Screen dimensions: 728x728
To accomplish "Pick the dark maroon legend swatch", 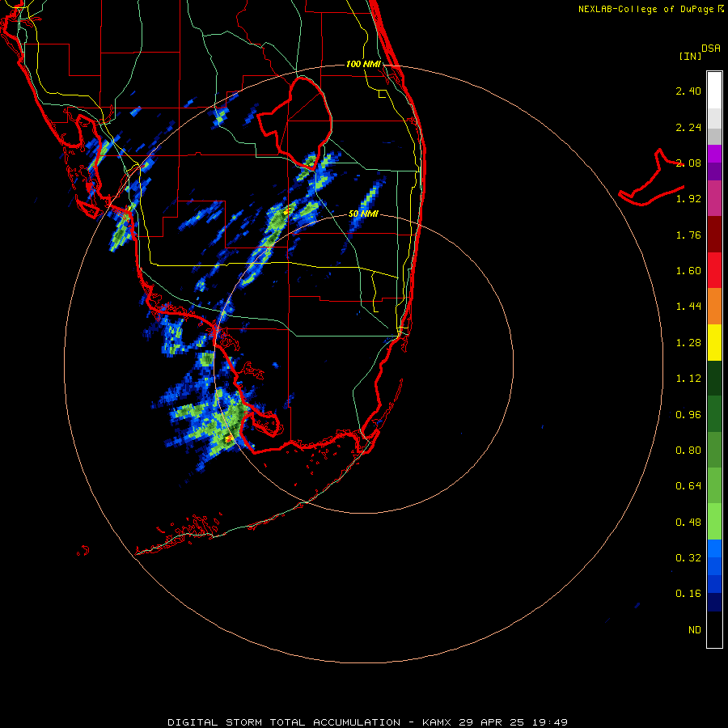I will coord(714,235).
